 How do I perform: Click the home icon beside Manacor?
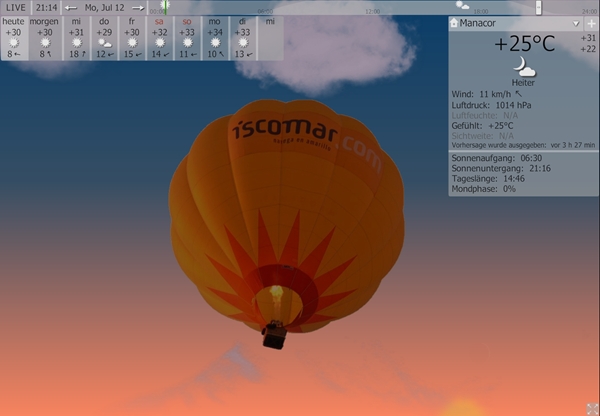[454, 23]
